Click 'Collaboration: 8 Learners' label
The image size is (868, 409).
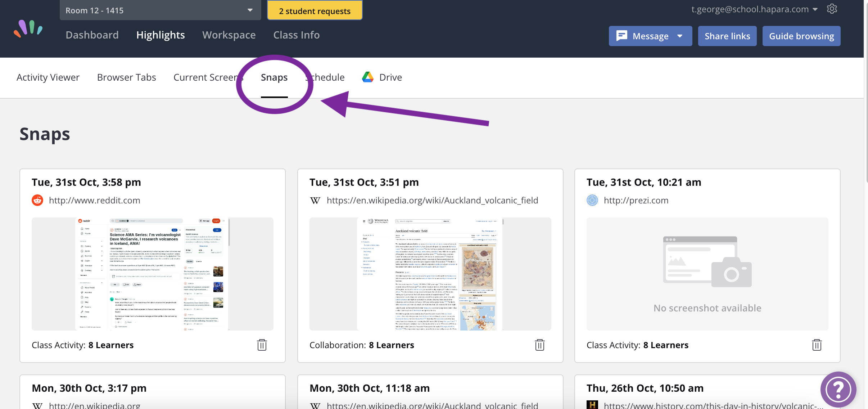coord(362,345)
